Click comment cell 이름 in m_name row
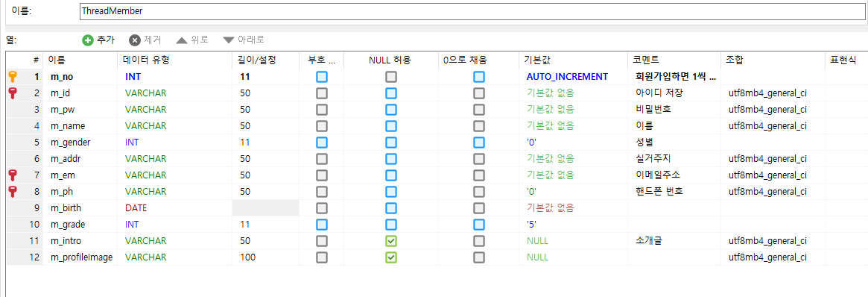The image size is (868, 297). [x=644, y=126]
